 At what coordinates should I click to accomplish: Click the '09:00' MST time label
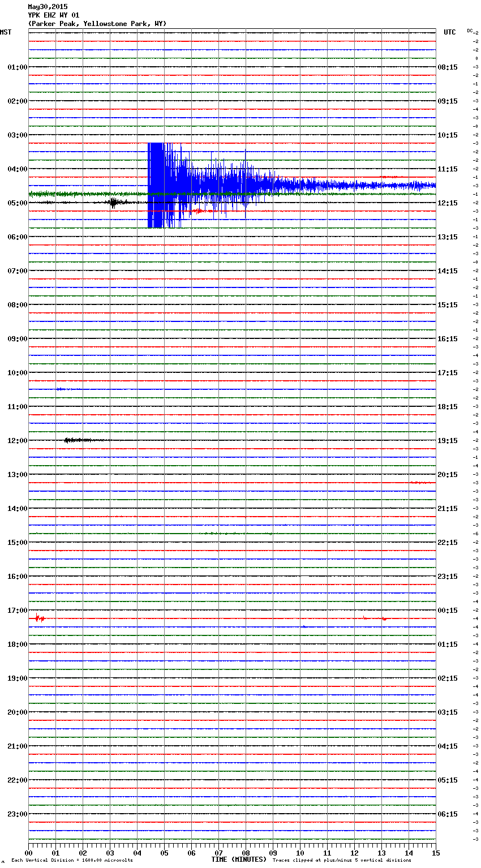tap(17, 338)
